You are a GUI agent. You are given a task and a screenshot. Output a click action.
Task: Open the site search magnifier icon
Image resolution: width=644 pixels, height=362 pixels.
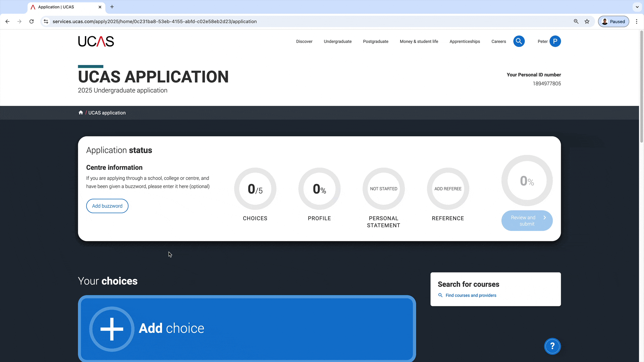click(519, 41)
